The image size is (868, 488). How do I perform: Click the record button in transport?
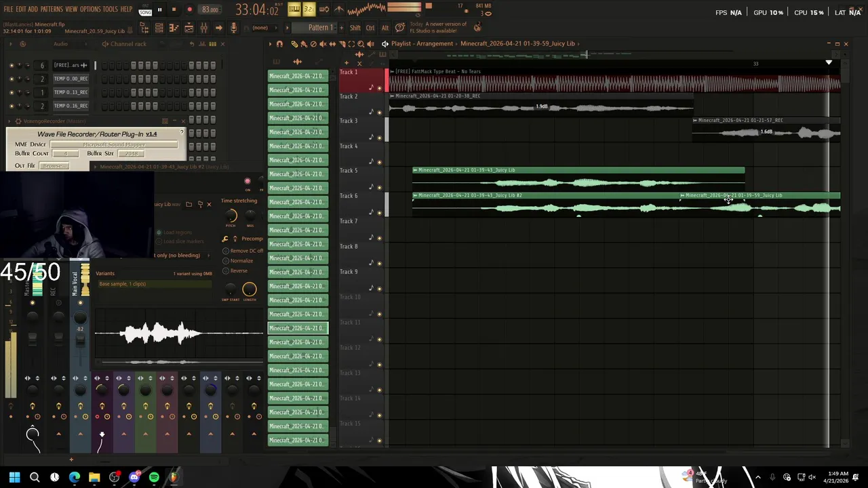(189, 9)
